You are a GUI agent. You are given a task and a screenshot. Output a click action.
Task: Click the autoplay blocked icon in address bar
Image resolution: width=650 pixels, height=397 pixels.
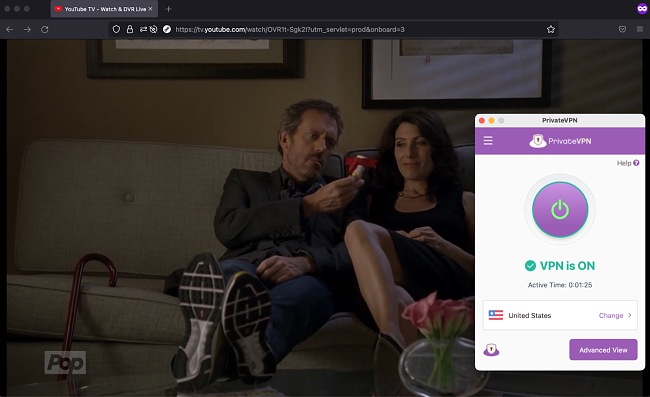coord(153,29)
